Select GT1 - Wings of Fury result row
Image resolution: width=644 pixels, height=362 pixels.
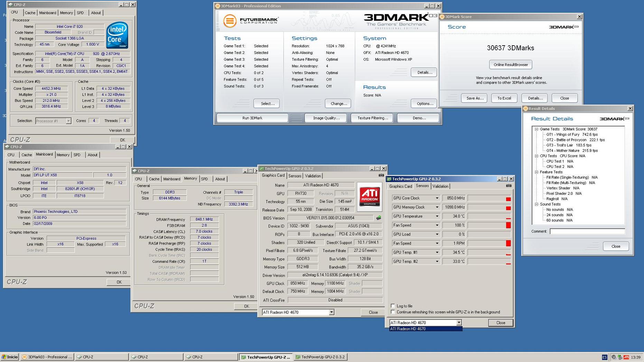(572, 134)
